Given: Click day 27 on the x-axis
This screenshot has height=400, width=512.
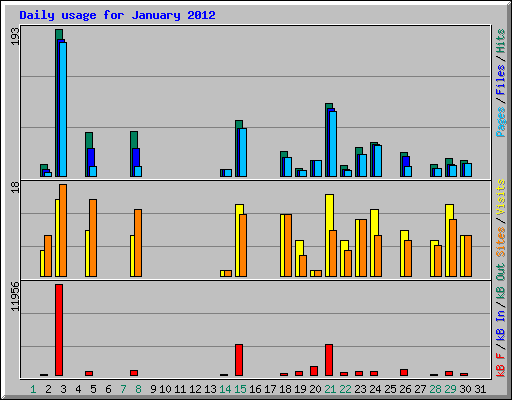Looking at the screenshot, I should tap(420, 389).
